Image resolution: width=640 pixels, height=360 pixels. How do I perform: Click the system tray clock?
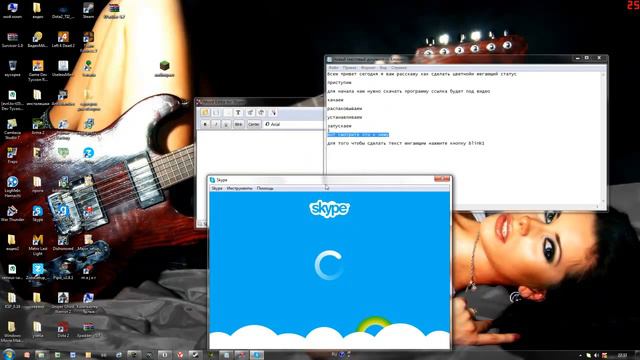coord(622,356)
